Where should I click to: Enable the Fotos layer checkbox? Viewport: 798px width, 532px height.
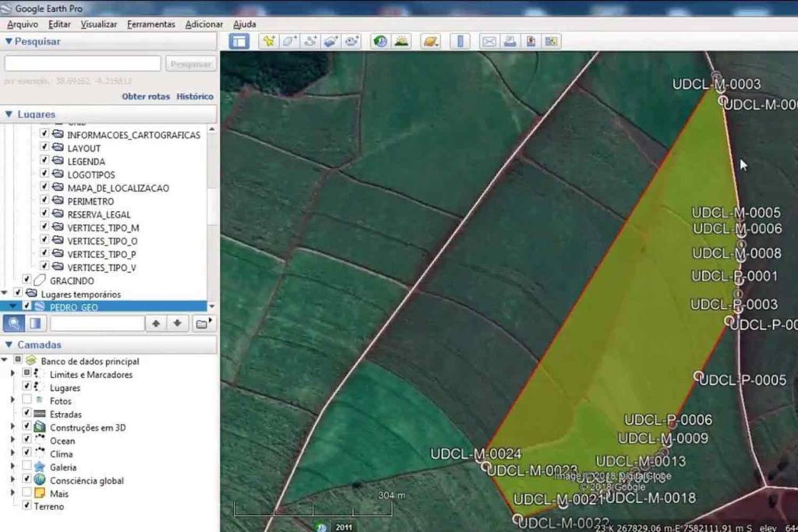click(27, 400)
